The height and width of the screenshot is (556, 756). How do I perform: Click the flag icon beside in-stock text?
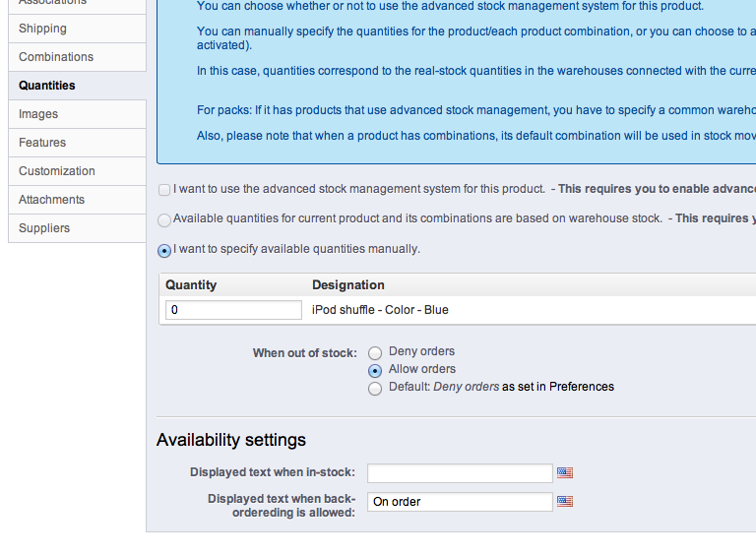tap(565, 473)
